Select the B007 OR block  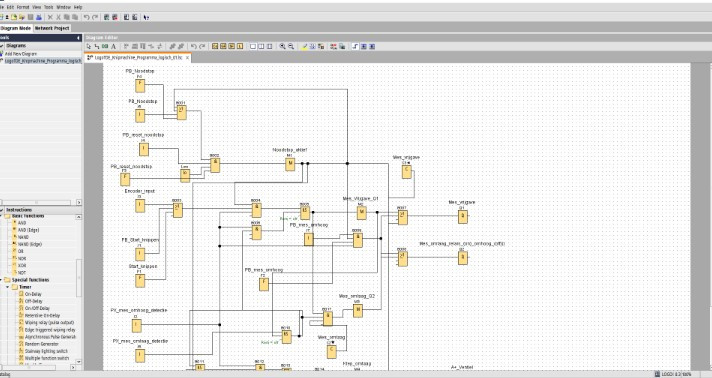click(402, 217)
